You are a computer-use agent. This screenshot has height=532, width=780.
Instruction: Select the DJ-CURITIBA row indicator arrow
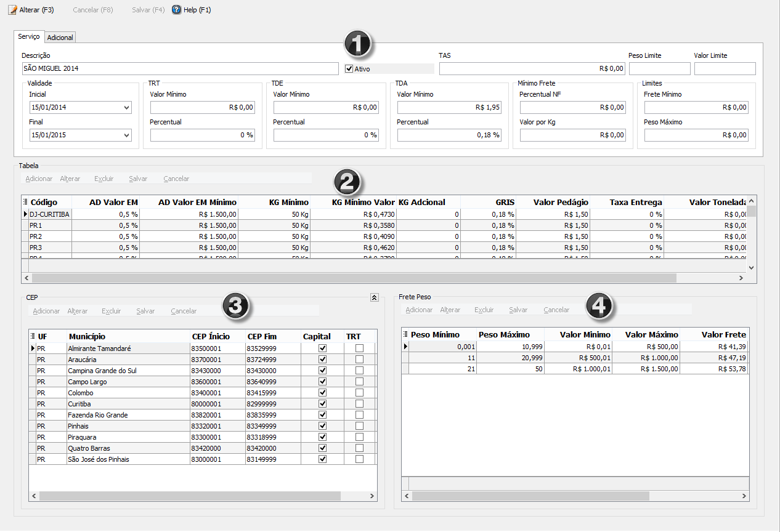point(25,214)
